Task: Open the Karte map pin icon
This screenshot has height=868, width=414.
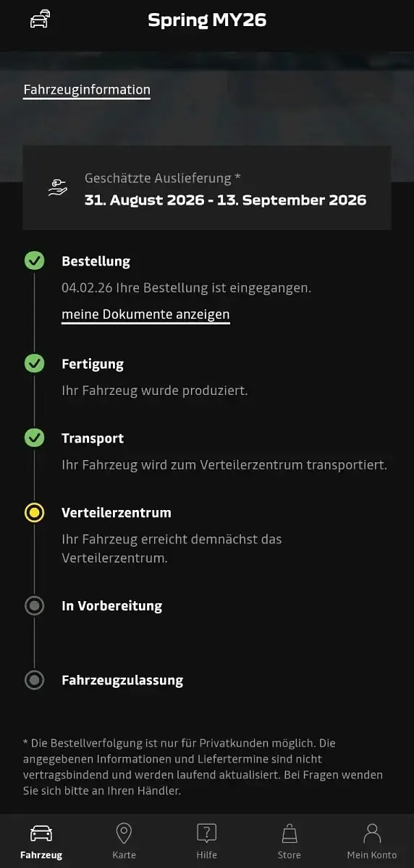Action: 124,833
